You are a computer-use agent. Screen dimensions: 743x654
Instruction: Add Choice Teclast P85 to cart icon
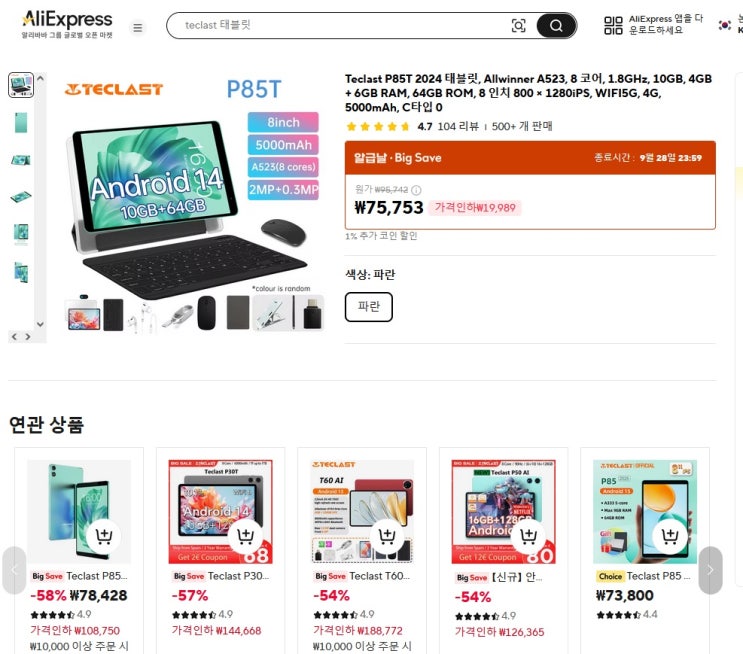click(670, 536)
